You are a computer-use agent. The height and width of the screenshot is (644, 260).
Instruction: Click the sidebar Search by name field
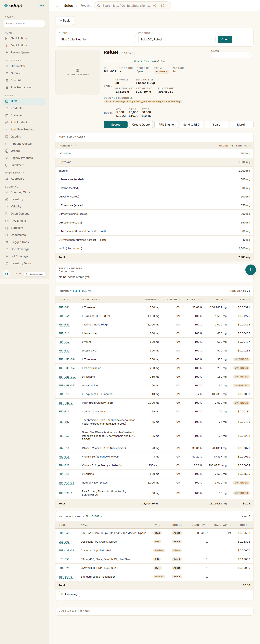pos(24,24)
